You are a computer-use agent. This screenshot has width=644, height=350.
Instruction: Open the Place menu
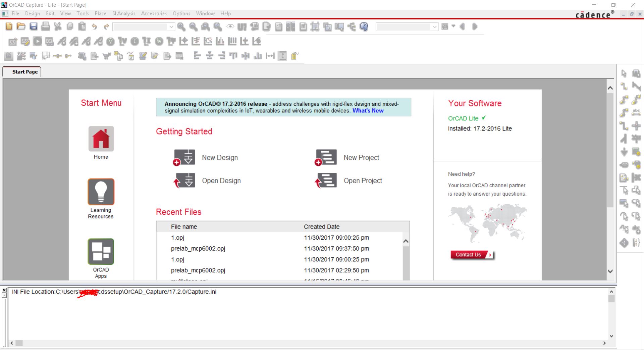100,13
